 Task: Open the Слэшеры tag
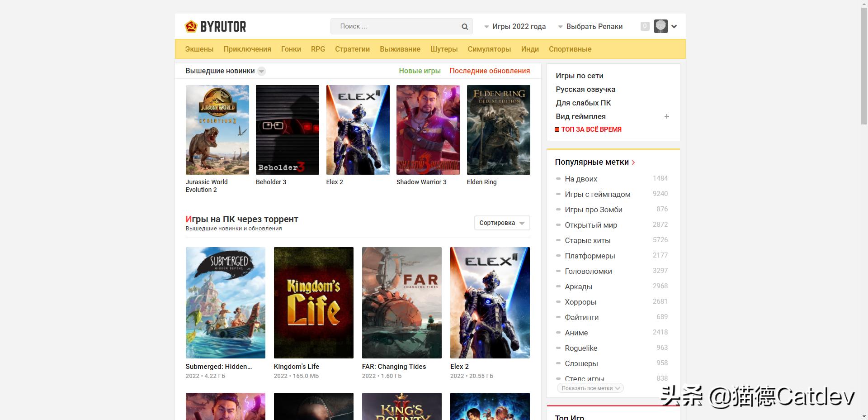point(581,363)
